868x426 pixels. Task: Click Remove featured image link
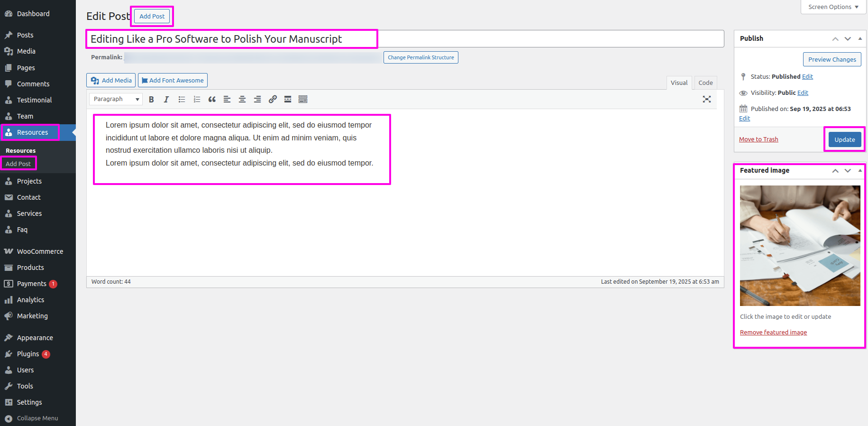pyautogui.click(x=773, y=333)
